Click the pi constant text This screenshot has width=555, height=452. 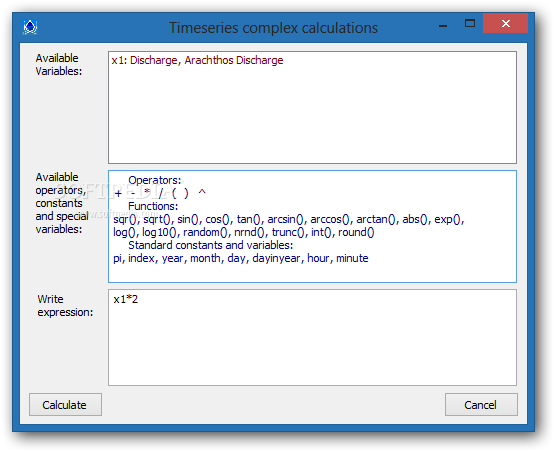tap(117, 259)
